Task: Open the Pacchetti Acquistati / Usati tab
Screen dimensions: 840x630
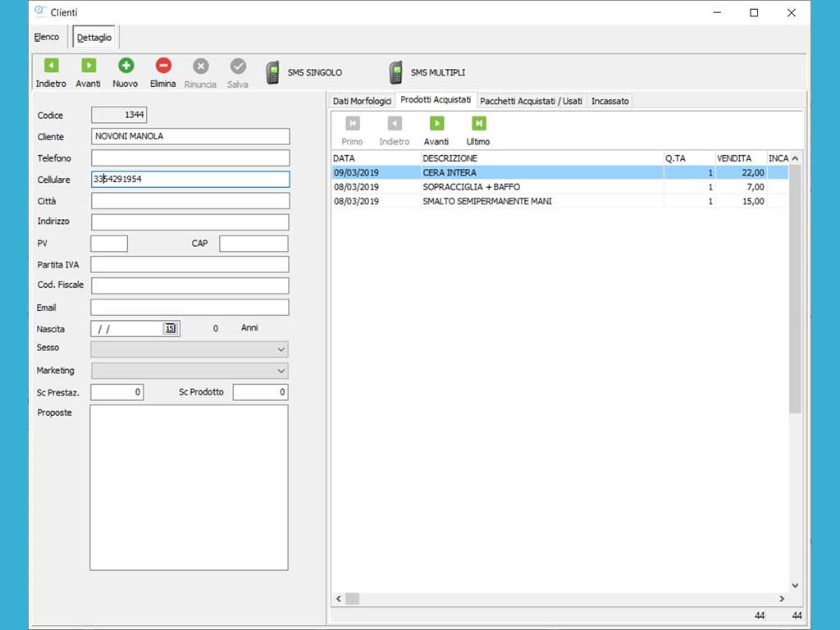Action: click(x=531, y=101)
